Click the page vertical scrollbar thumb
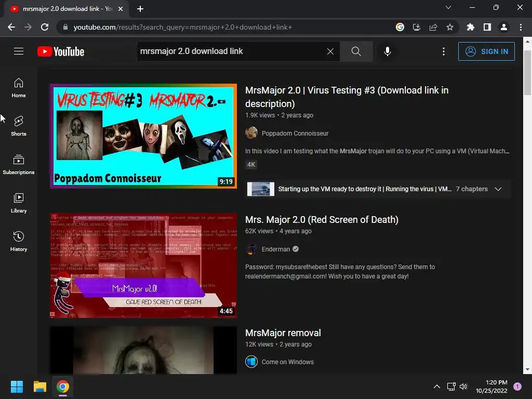The height and width of the screenshot is (399, 532). pyautogui.click(x=527, y=73)
